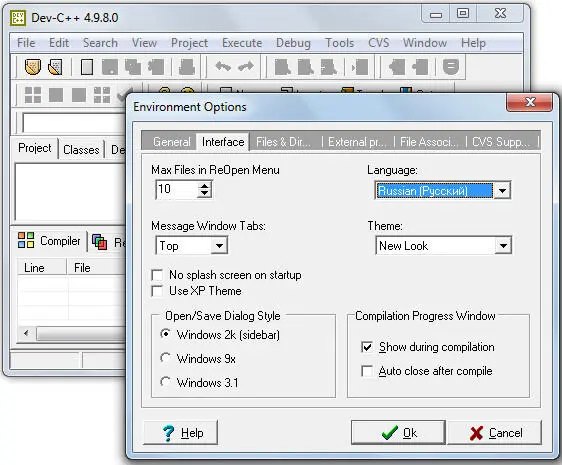
Task: Select the Project tab in left panel
Action: (x=34, y=148)
